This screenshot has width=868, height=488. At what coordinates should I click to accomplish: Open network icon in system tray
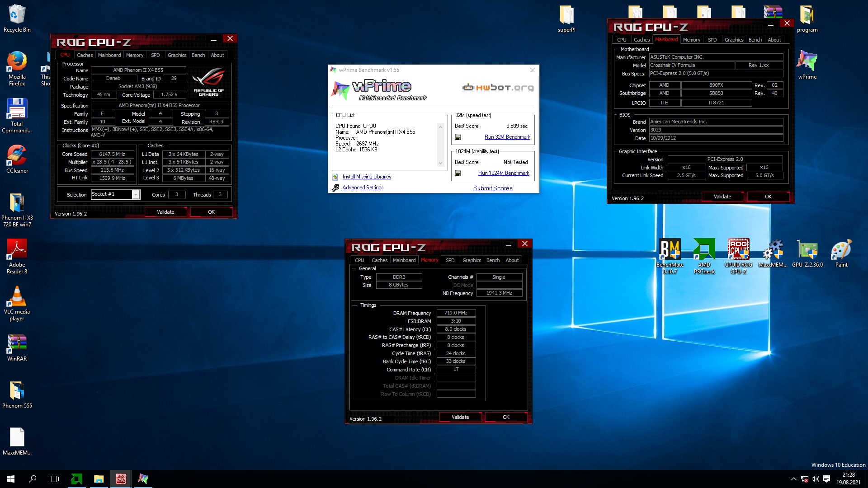(804, 479)
